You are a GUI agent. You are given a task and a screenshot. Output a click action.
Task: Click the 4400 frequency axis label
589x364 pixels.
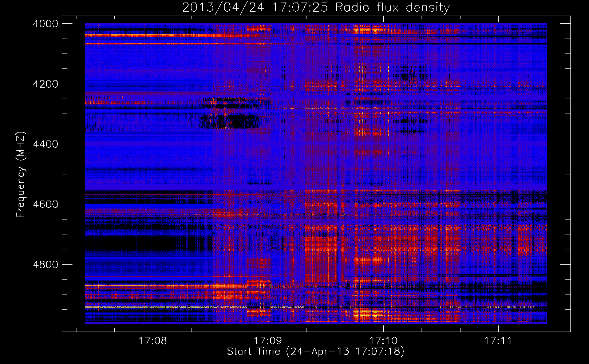pyautogui.click(x=46, y=144)
